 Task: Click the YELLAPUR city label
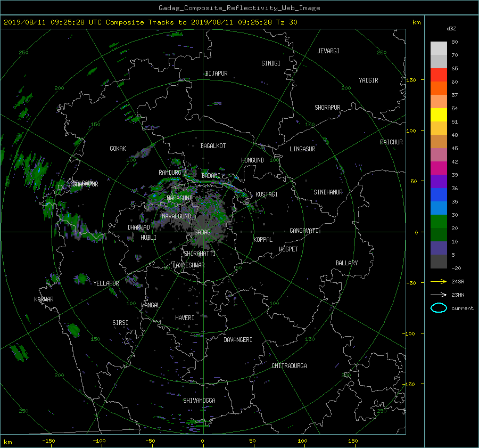[x=106, y=283]
